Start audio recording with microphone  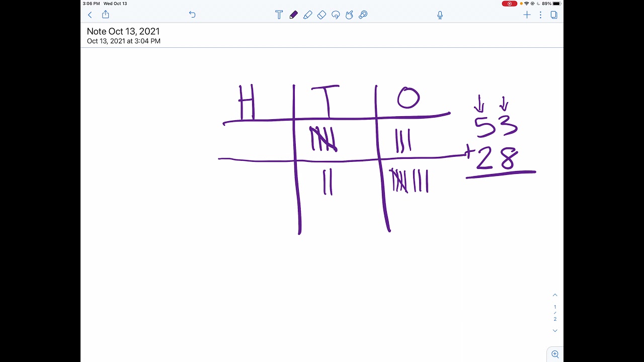click(440, 15)
